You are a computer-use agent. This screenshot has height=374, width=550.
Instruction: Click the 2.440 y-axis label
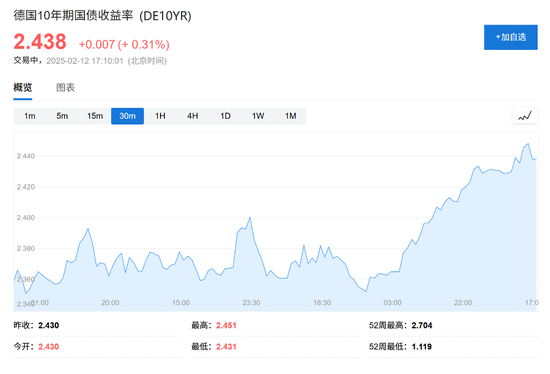coord(26,156)
